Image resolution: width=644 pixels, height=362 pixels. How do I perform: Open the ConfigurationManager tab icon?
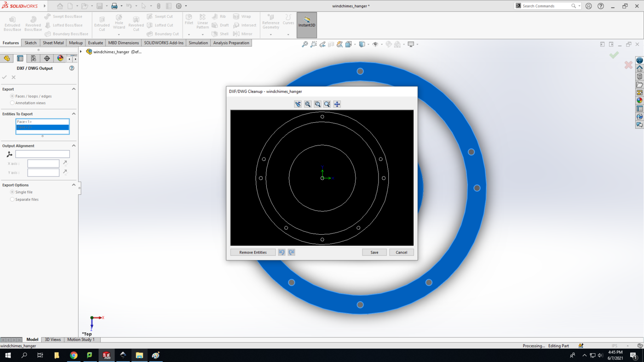click(34, 58)
